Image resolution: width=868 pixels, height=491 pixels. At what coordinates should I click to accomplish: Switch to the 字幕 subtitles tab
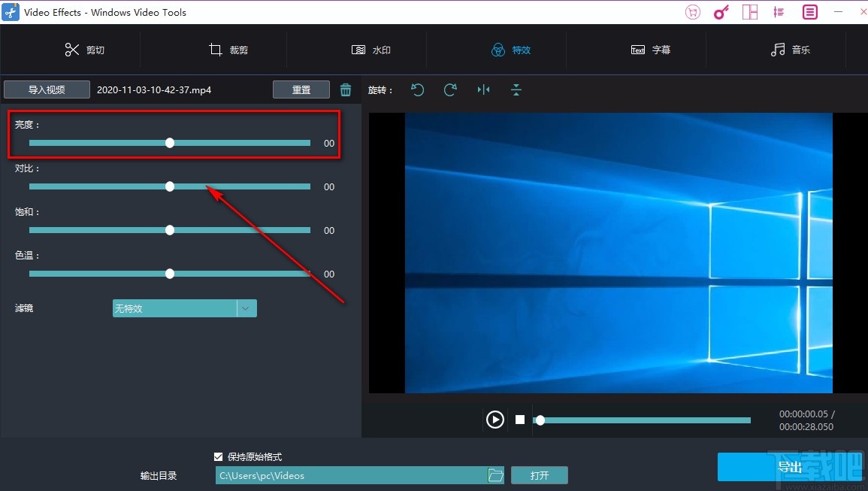click(651, 50)
